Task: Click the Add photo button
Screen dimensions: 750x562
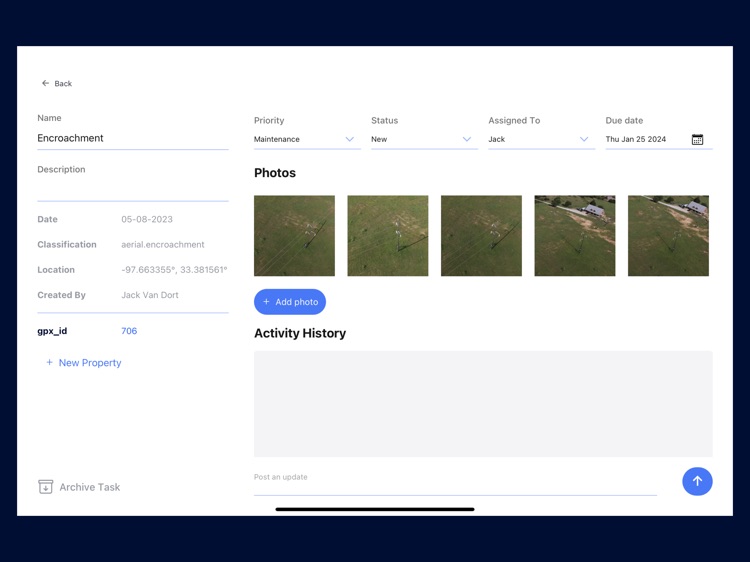Action: click(x=290, y=302)
